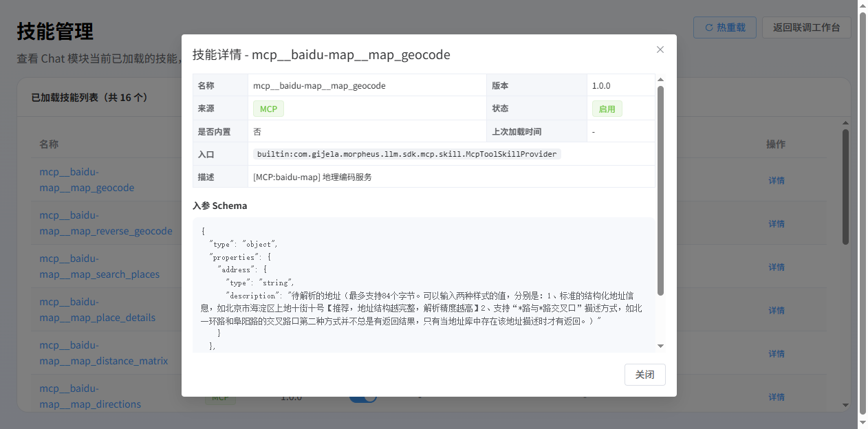Click the green MCP source tag in the dialog

click(268, 109)
